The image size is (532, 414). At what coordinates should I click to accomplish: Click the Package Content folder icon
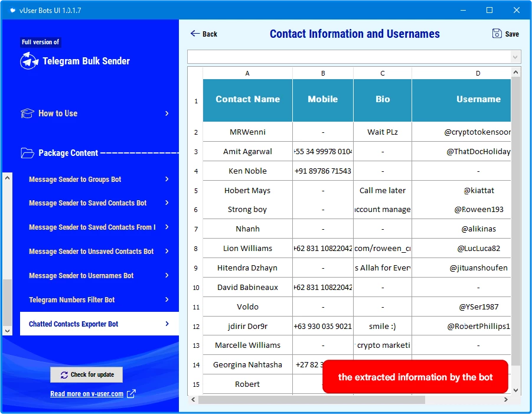click(28, 153)
